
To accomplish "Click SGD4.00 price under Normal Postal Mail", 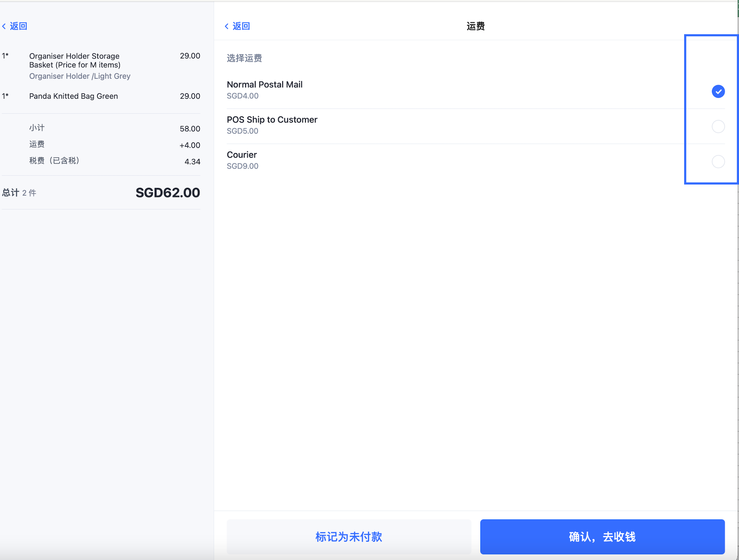I will pyautogui.click(x=243, y=96).
